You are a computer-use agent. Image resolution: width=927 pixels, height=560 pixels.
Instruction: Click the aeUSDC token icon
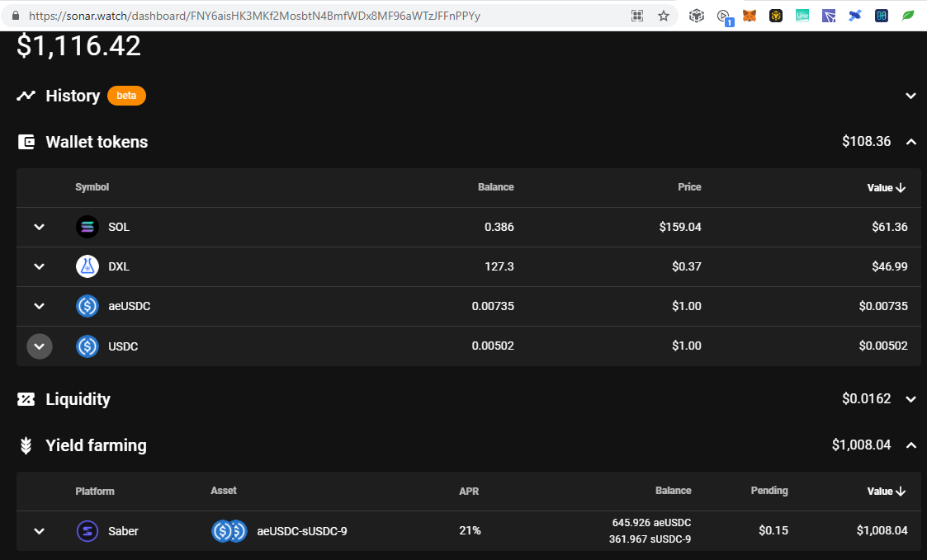[x=87, y=306]
